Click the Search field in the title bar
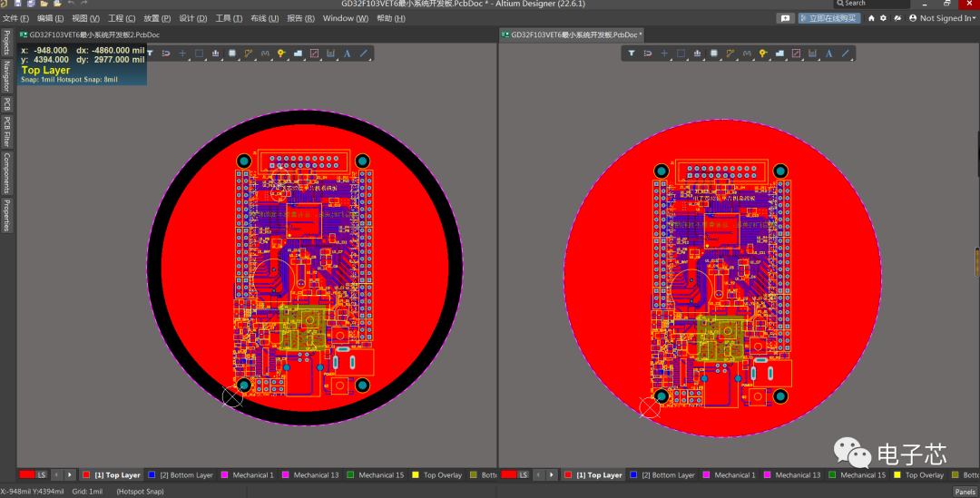This screenshot has width=980, height=498. point(872,3)
